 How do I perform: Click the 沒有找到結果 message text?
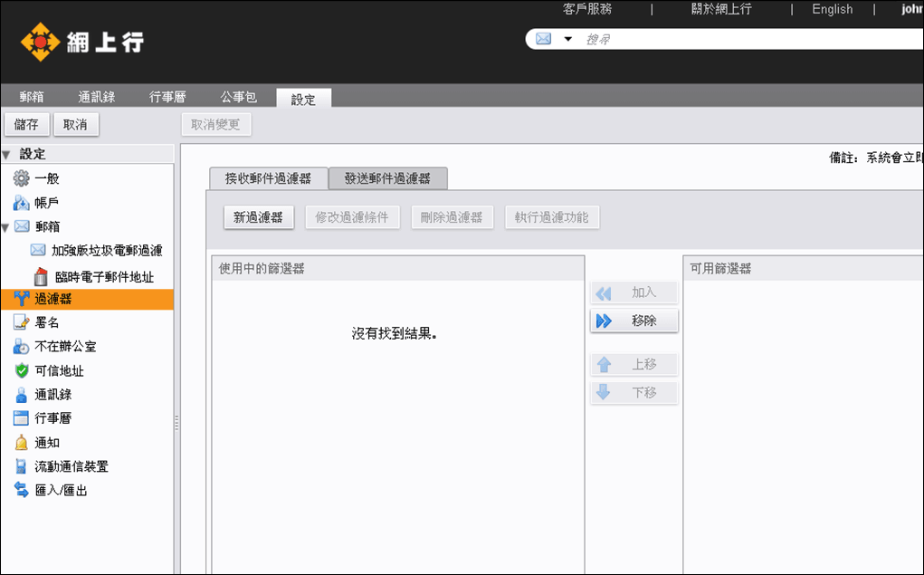pos(394,334)
